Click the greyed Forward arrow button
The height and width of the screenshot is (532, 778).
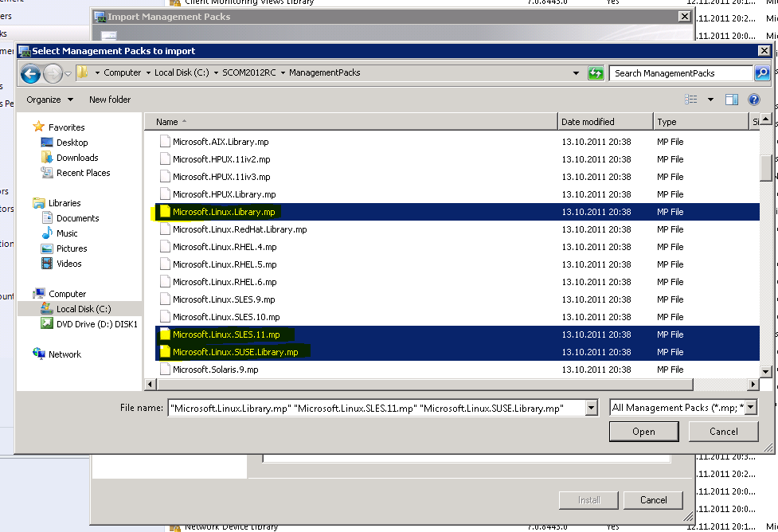tap(53, 74)
